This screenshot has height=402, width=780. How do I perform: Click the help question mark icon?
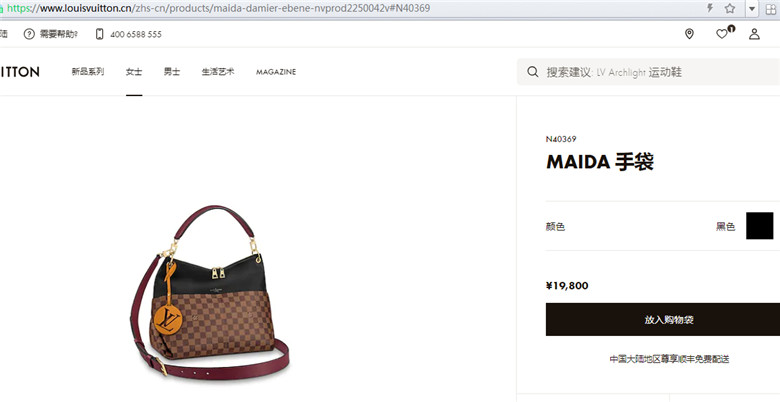(x=29, y=34)
